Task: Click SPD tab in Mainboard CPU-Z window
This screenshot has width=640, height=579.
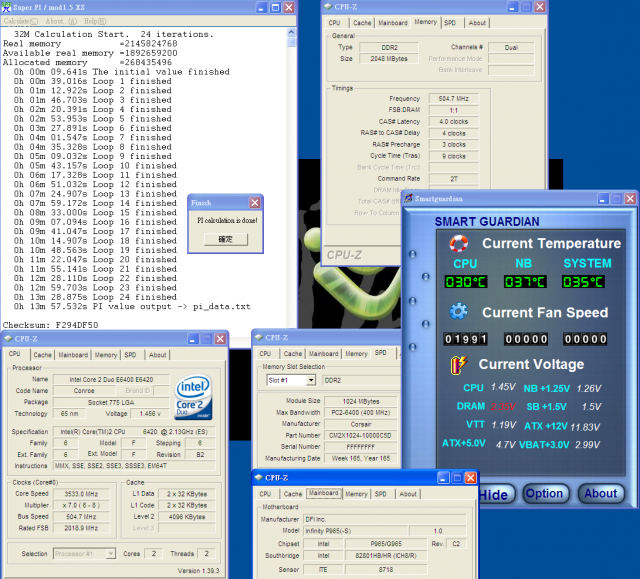Action: [x=380, y=494]
